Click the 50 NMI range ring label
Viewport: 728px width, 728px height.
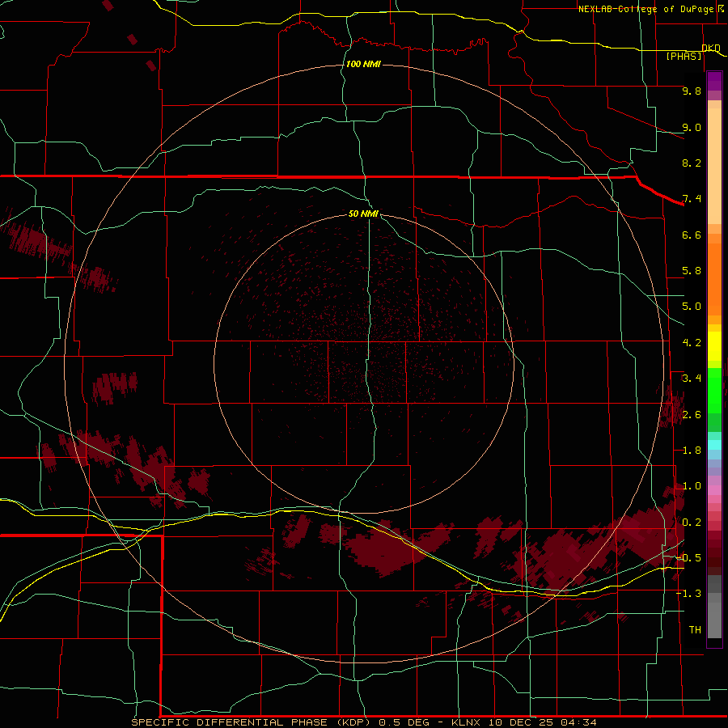point(363,214)
